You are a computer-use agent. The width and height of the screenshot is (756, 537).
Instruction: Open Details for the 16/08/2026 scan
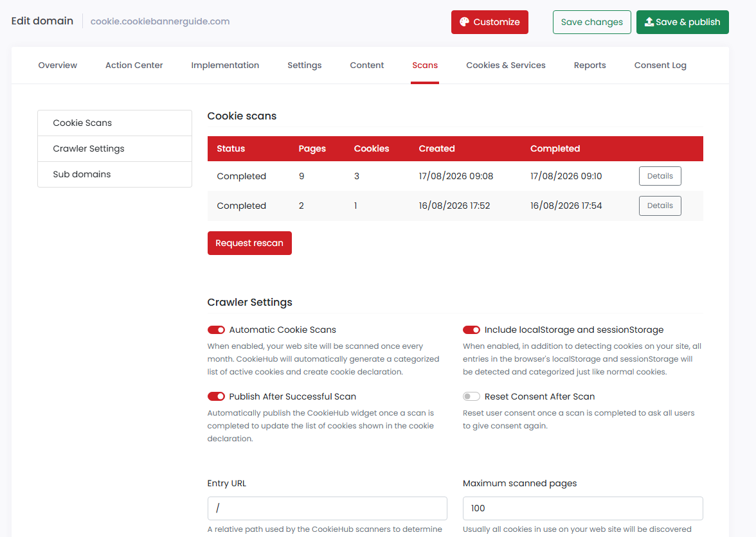pyautogui.click(x=660, y=206)
